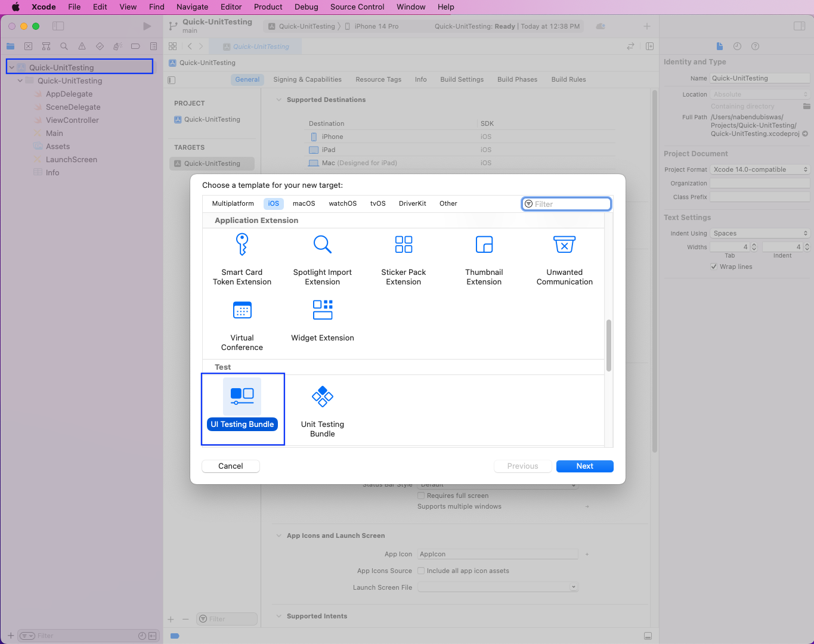This screenshot has width=814, height=644.
Task: Choose Virtual Conference template
Action: 242,326
